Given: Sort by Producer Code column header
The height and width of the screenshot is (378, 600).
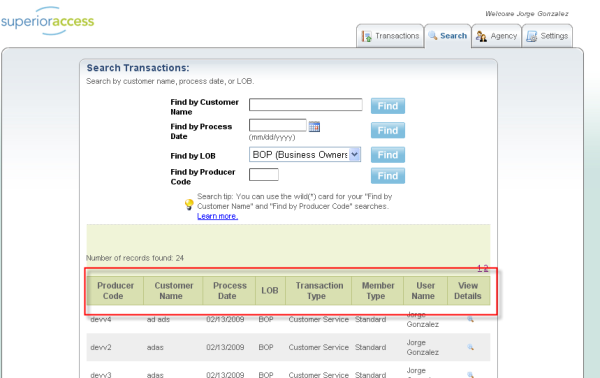Looking at the screenshot, I should click(115, 291).
